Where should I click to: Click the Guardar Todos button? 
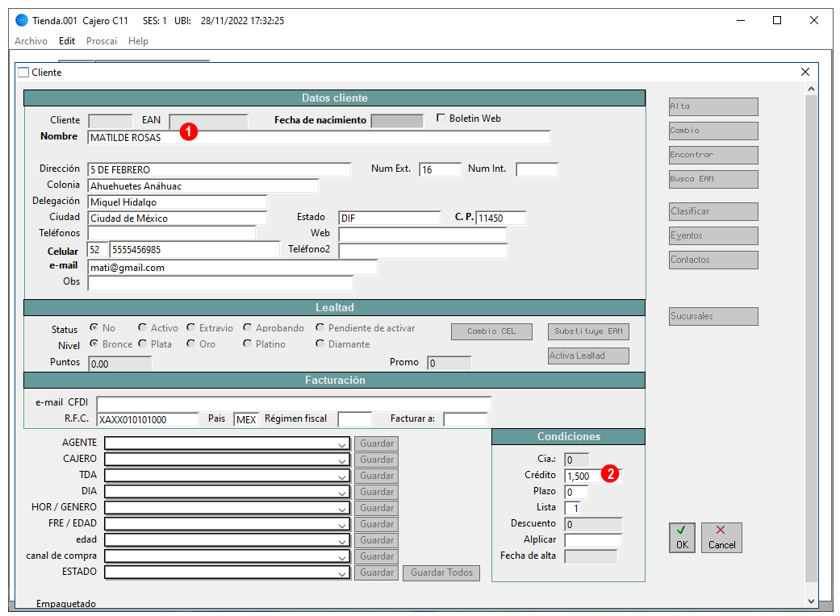click(441, 572)
